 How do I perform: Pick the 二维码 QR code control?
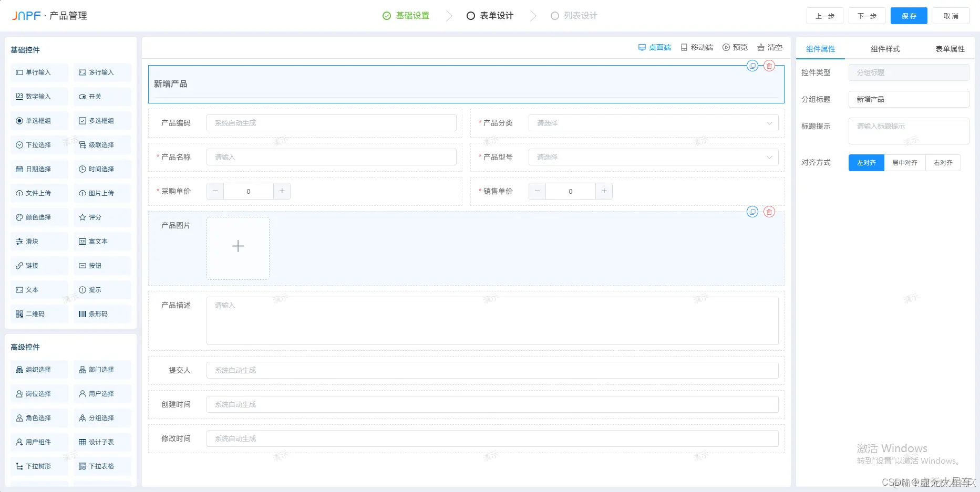pos(39,314)
